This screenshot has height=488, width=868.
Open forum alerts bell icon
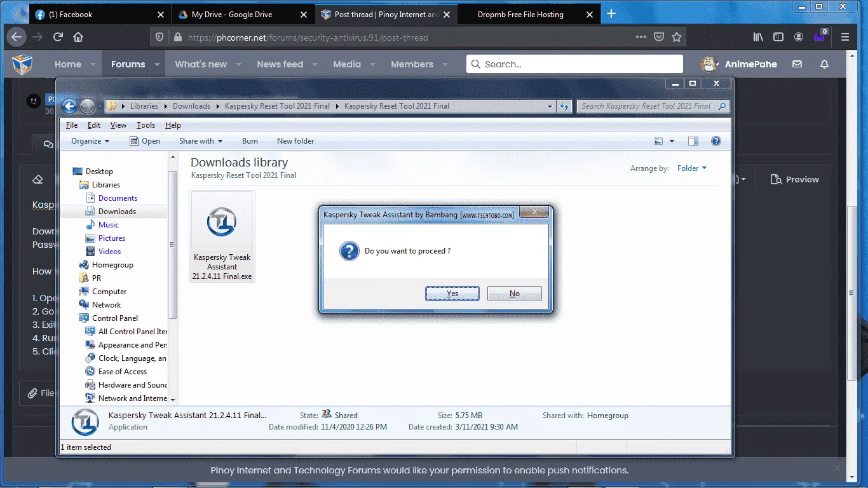(x=825, y=64)
